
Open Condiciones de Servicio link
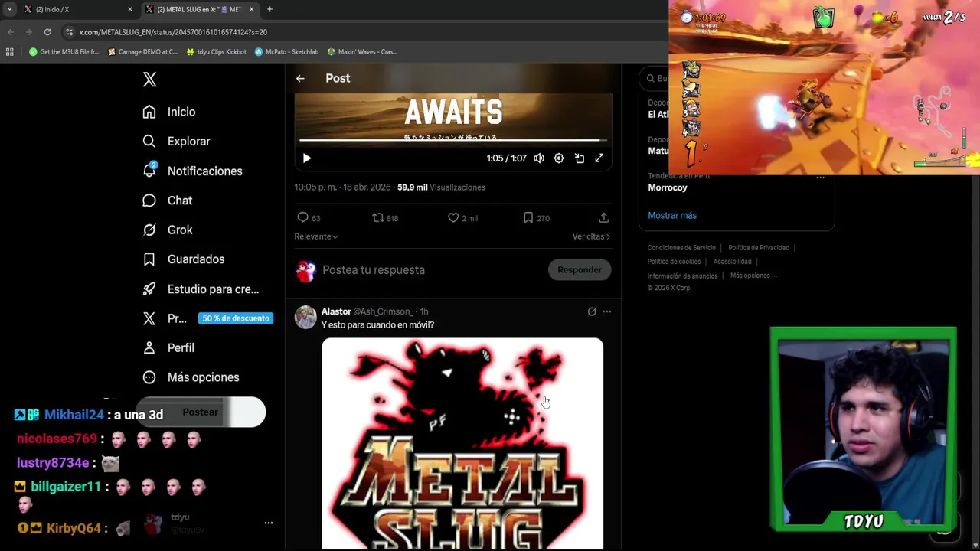point(681,248)
